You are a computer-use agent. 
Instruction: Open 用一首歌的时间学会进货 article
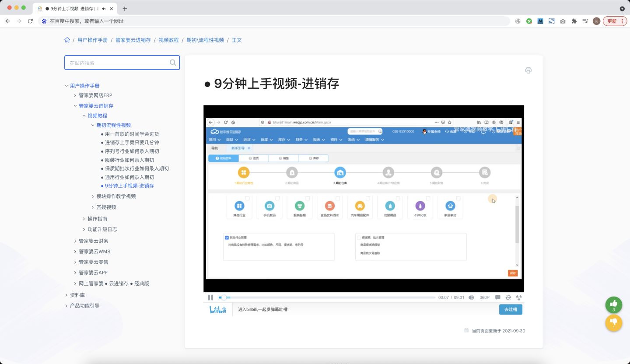132,134
